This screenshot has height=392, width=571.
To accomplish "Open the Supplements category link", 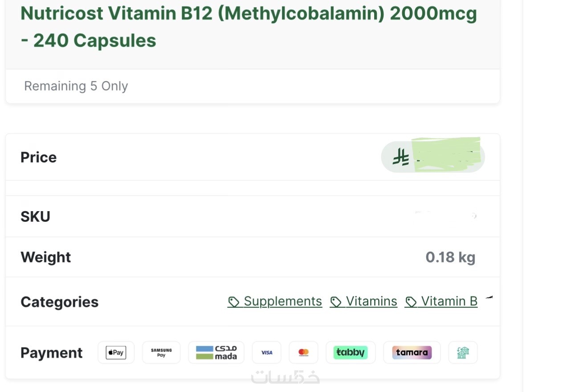I will point(283,302).
